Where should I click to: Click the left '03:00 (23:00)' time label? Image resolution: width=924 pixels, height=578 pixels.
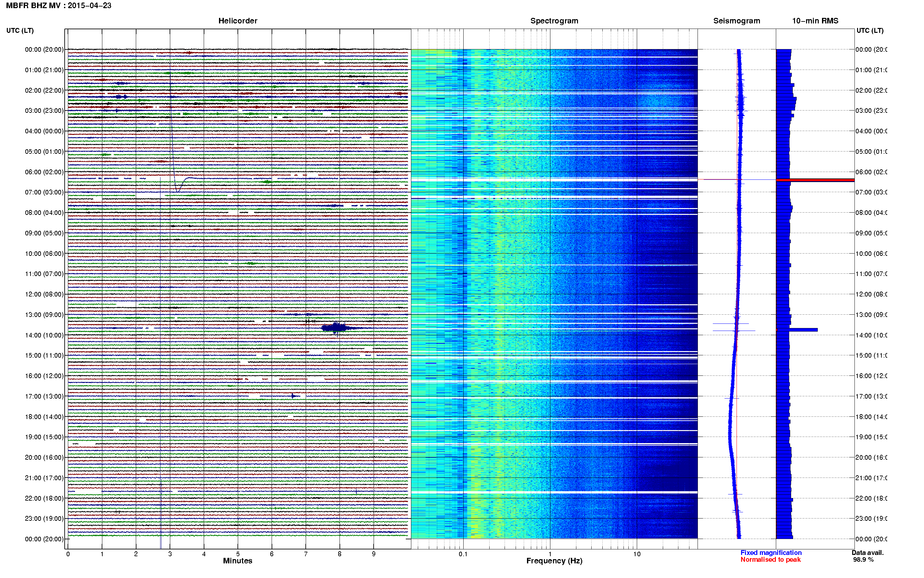coord(44,111)
